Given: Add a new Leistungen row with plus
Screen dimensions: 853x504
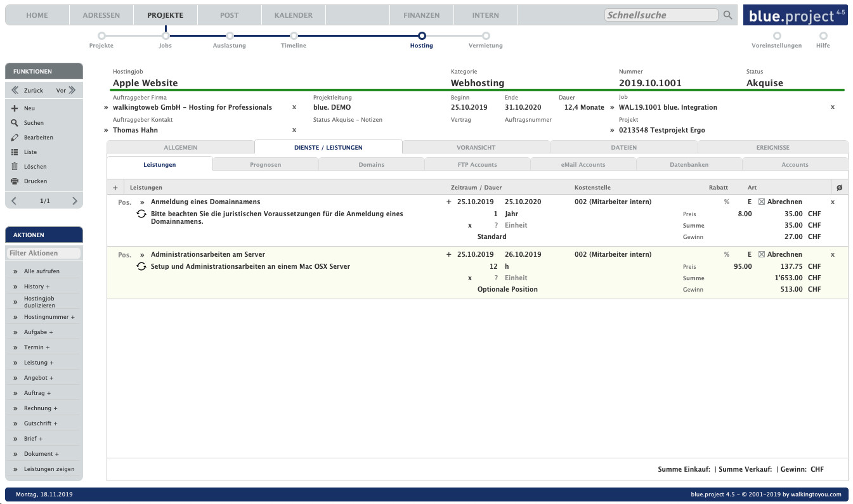Looking at the screenshot, I should (115, 188).
